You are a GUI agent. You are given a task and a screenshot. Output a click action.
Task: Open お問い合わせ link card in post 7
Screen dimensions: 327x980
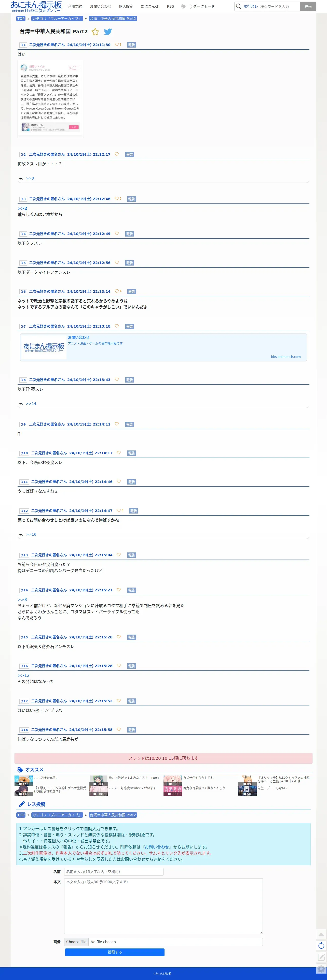coord(163,347)
